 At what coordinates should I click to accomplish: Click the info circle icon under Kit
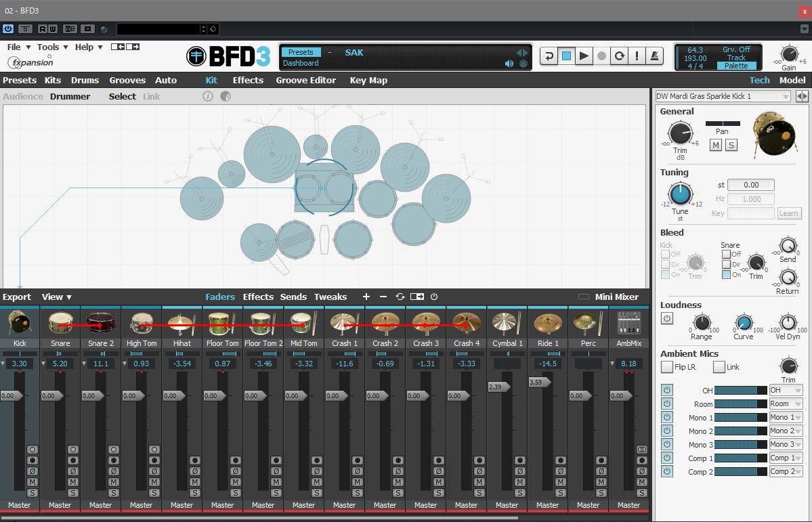tap(208, 96)
